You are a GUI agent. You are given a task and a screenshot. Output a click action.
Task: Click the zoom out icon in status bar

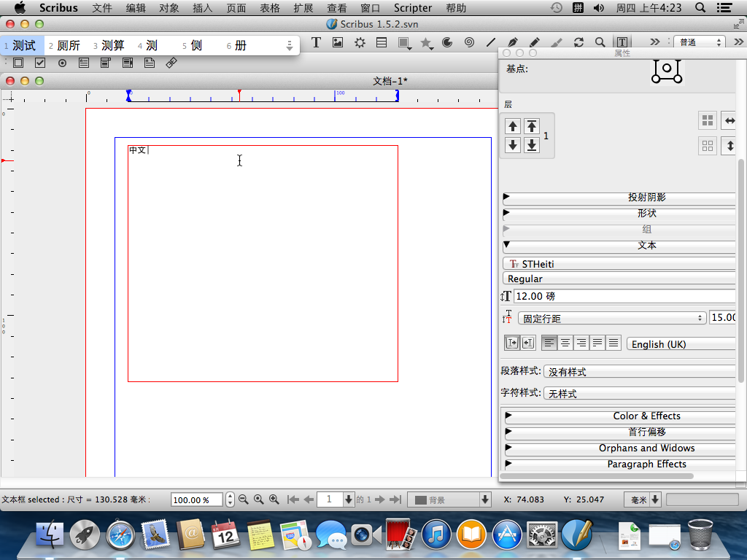pos(244,499)
